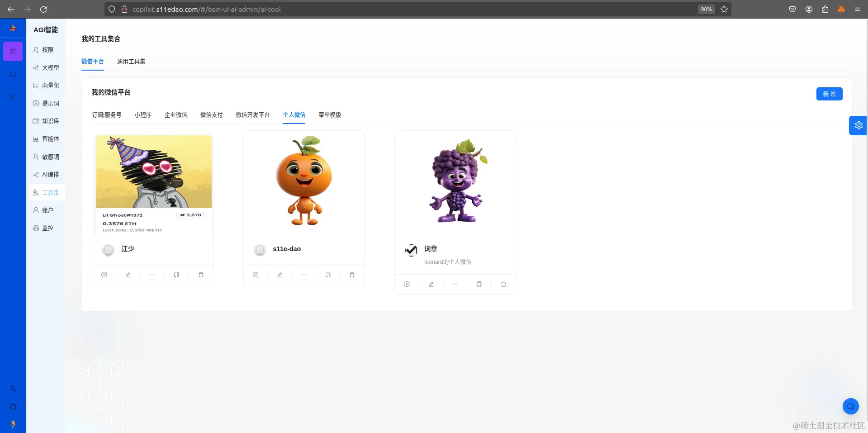Click Lil Ghost avatar image on 江少 card
The width and height of the screenshot is (868, 433).
(153, 185)
